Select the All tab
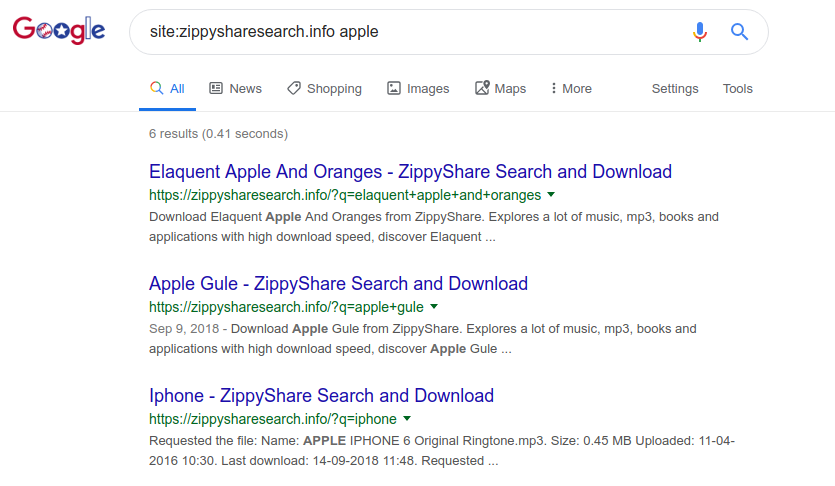 [167, 88]
